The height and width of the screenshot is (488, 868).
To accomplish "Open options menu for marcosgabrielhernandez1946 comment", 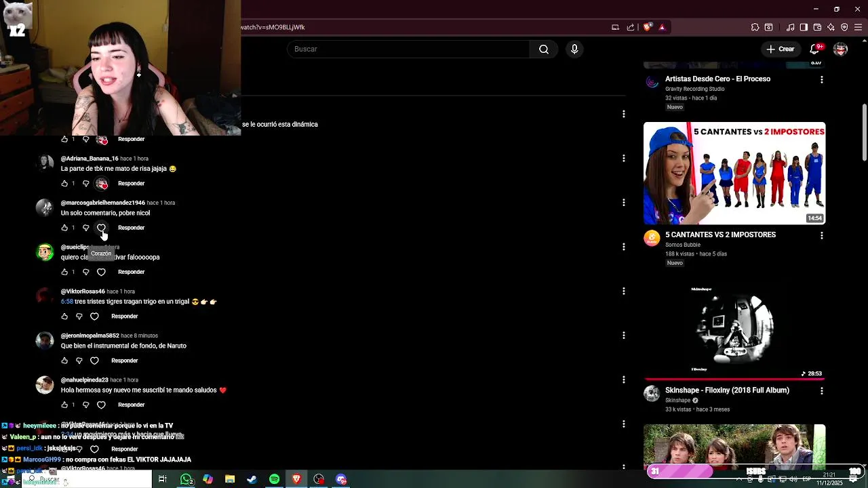I will [623, 202].
